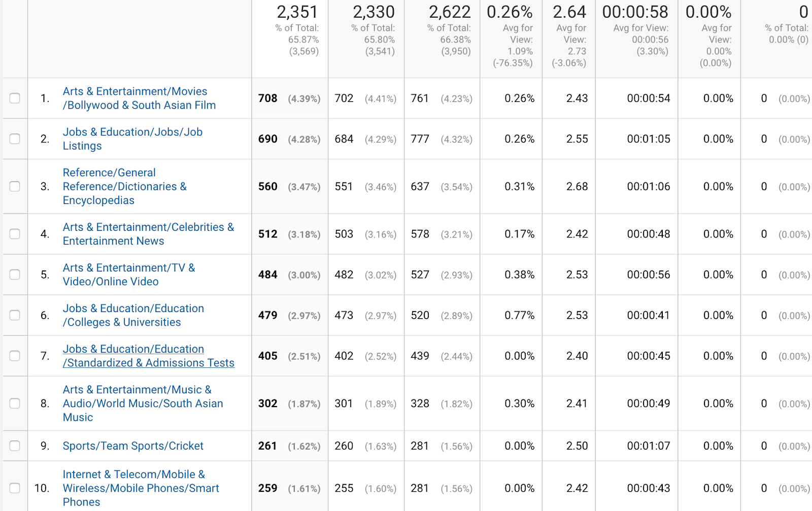Select the 2,622 summary total
Screen dimensions: 812x511
click(x=450, y=12)
